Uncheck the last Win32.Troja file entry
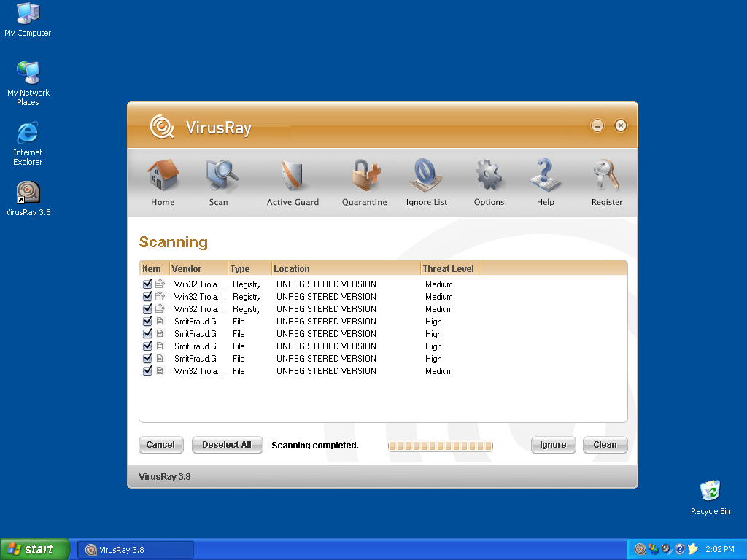Image resolution: width=747 pixels, height=560 pixels. tap(147, 370)
